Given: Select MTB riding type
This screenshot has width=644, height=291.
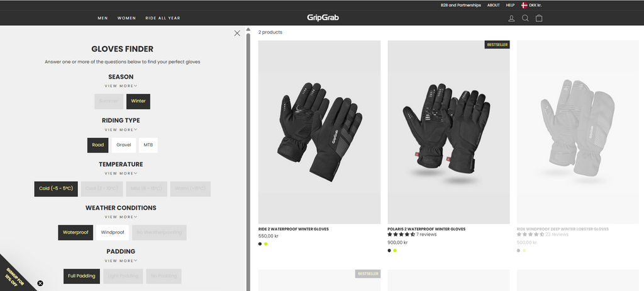Looking at the screenshot, I should coord(148,145).
